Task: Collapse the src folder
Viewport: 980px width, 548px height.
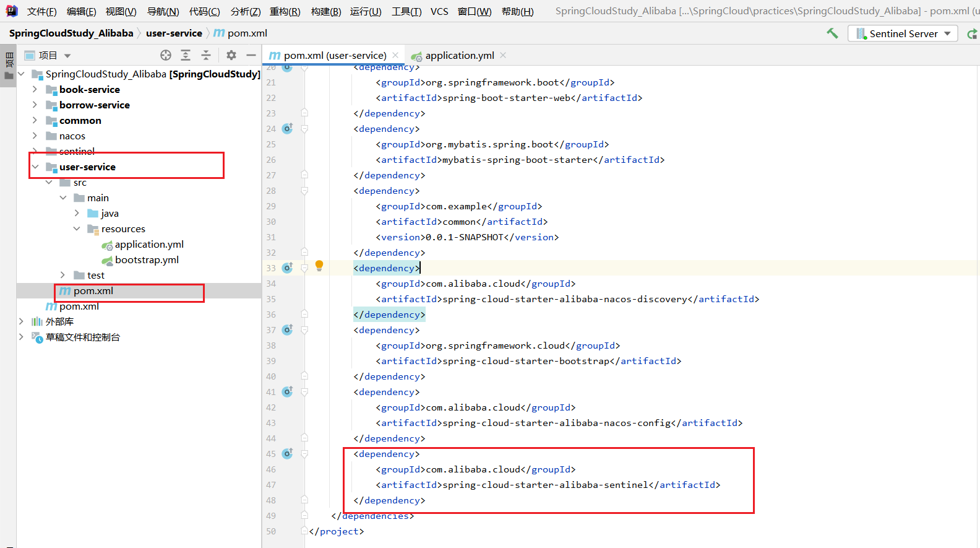Action: 49,182
